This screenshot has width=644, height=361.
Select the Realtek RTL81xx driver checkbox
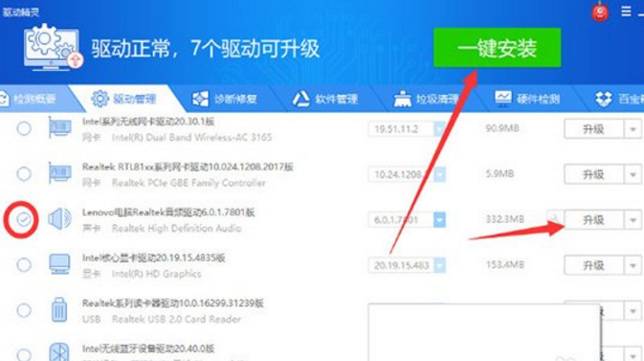(x=24, y=174)
